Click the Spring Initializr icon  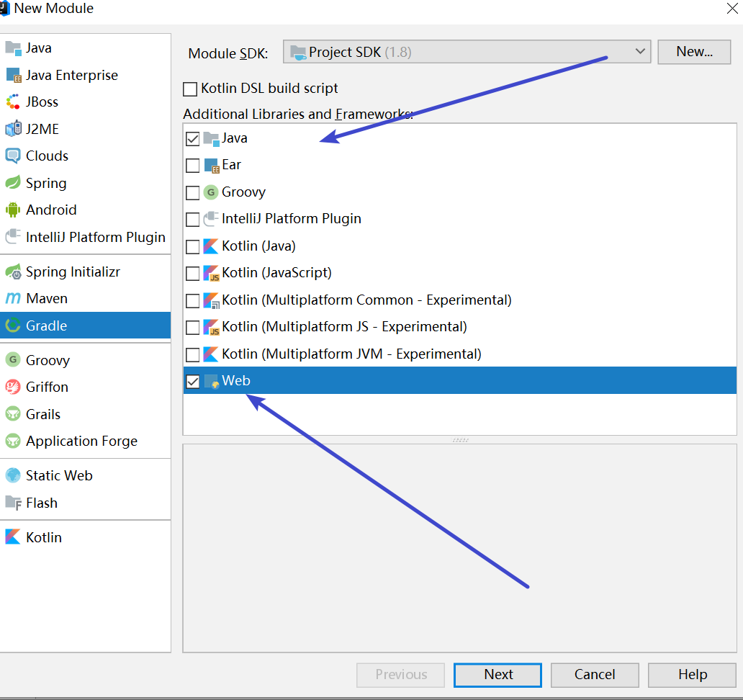click(x=13, y=272)
